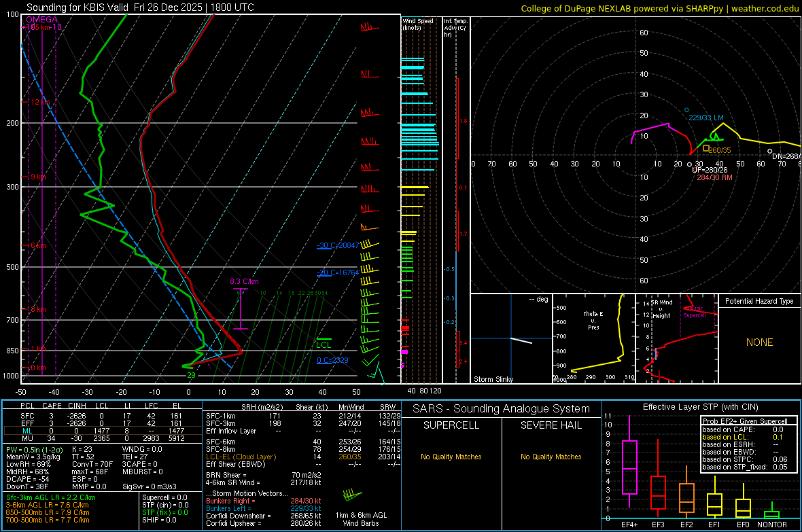
Task: Select the EFF parcel row
Action: 102,423
